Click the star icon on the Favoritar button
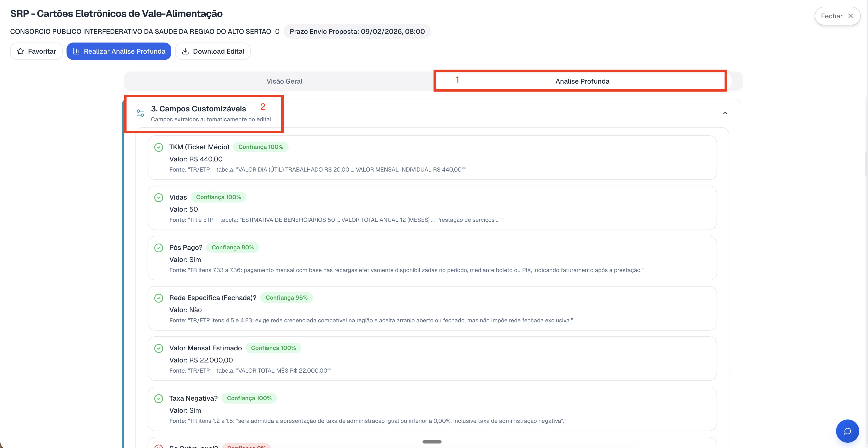Image resolution: width=868 pixels, height=448 pixels. (x=20, y=51)
